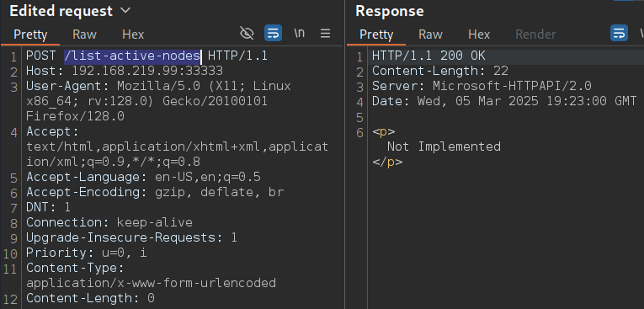
Task: Switch request view to Raw tab
Action: pyautogui.click(x=84, y=35)
